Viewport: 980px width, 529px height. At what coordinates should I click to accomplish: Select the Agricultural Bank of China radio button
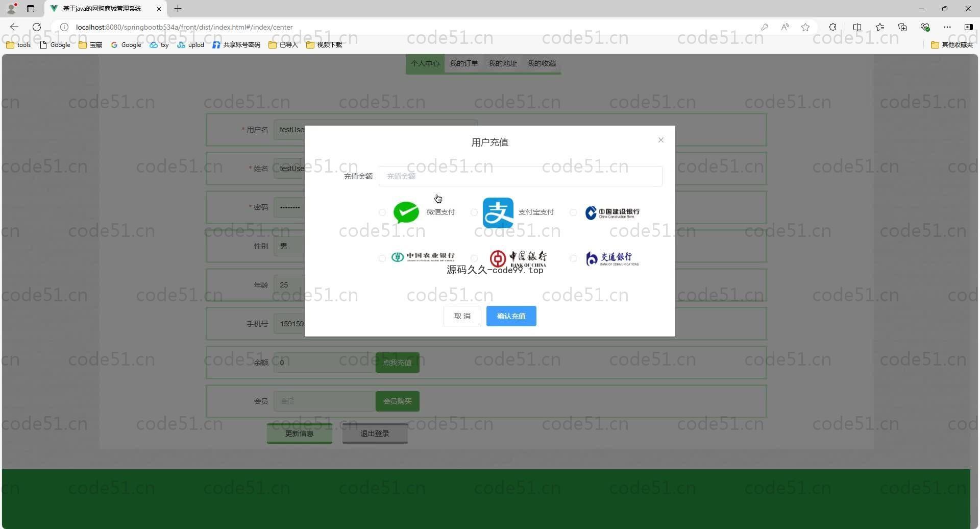pyautogui.click(x=382, y=258)
